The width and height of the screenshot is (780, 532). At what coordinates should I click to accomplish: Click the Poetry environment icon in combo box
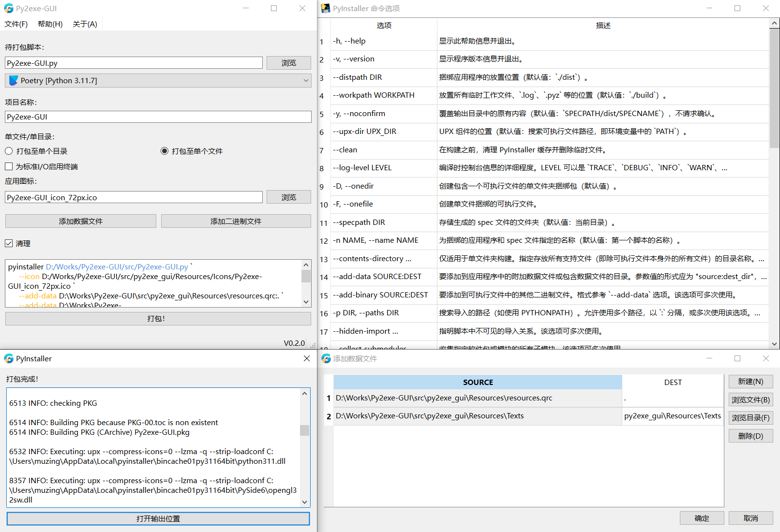point(14,81)
